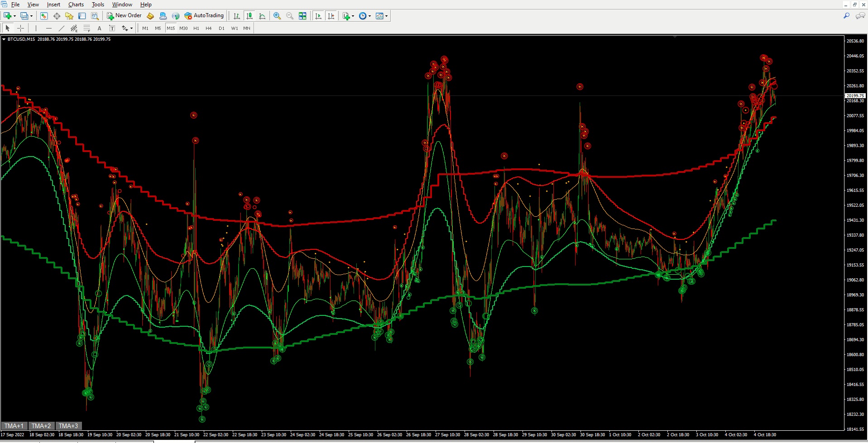This screenshot has width=868, height=443.
Task: Select the Trendline tool
Action: click(62, 28)
